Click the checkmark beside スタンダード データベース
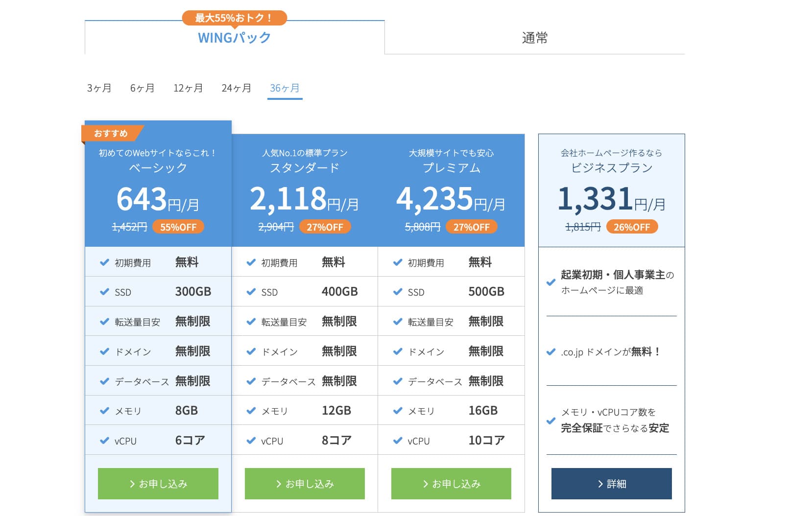 [x=251, y=381]
